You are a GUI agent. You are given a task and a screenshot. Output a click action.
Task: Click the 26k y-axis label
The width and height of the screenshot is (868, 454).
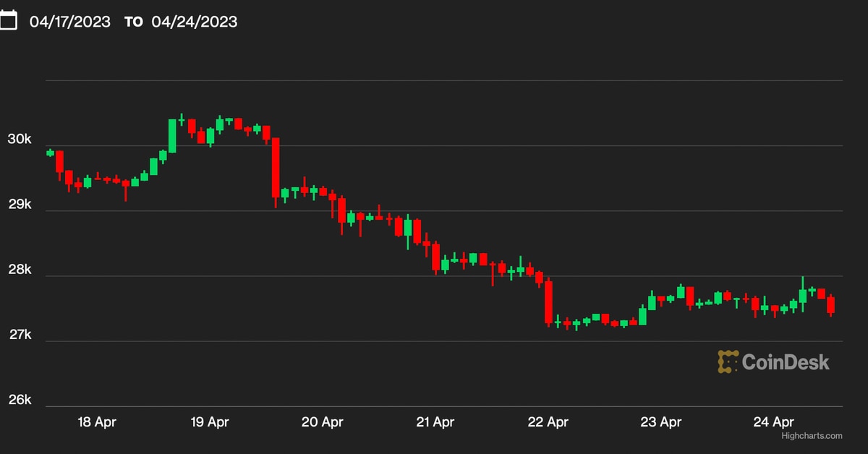coord(20,400)
